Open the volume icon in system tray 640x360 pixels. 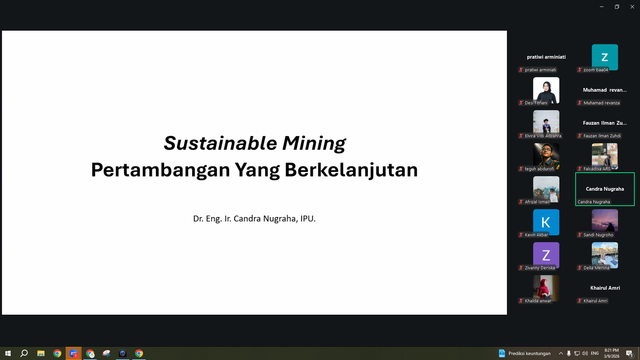point(585,353)
